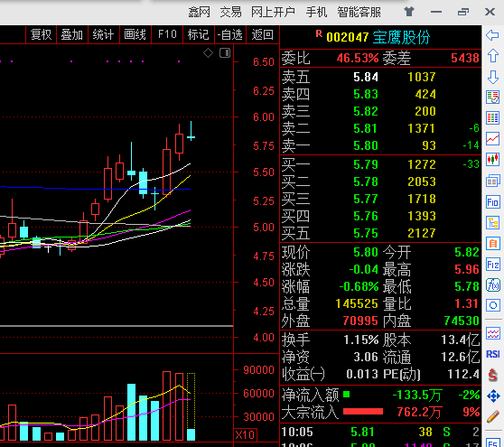Click the F10 sidebar icon

pyautogui.click(x=493, y=201)
